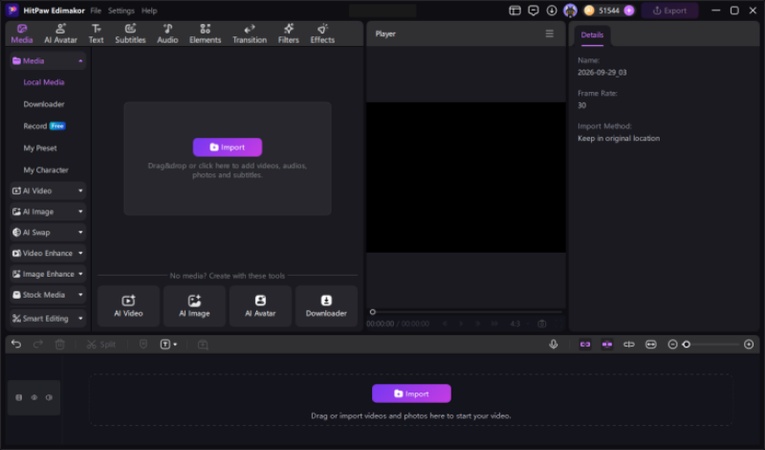
Task: Click the timeline tool icon left of microphone
Action: click(x=203, y=344)
